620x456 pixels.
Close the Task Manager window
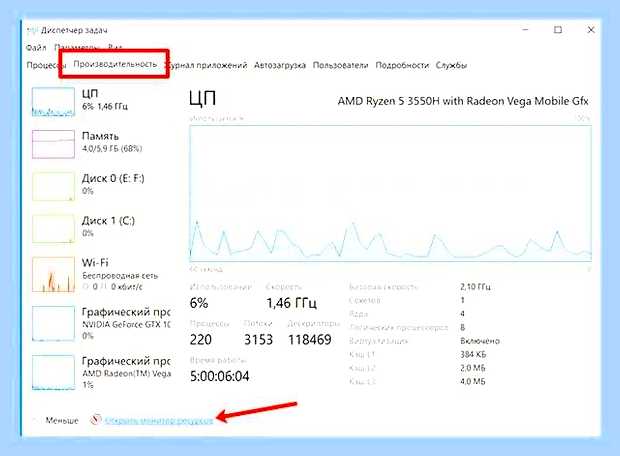[591, 30]
